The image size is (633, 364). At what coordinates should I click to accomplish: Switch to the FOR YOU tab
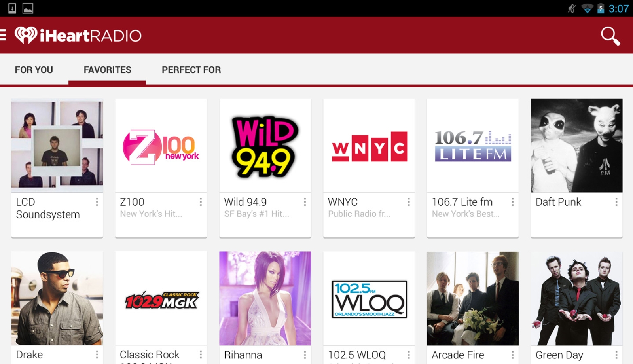(34, 70)
